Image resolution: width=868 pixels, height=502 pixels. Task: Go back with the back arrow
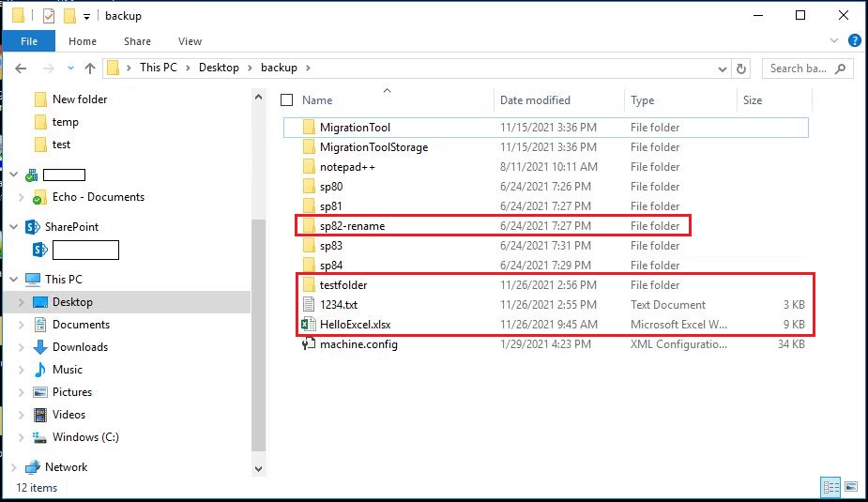pos(21,68)
